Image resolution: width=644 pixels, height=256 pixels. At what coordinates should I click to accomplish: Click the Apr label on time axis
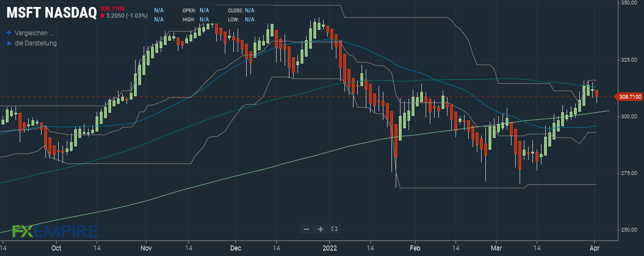click(594, 249)
